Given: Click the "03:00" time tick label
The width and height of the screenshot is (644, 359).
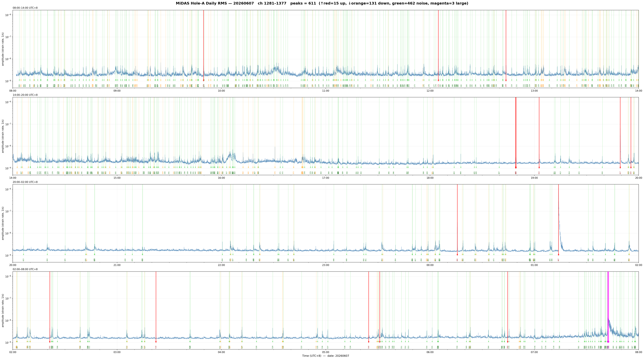Looking at the screenshot, I should tap(117, 352).
